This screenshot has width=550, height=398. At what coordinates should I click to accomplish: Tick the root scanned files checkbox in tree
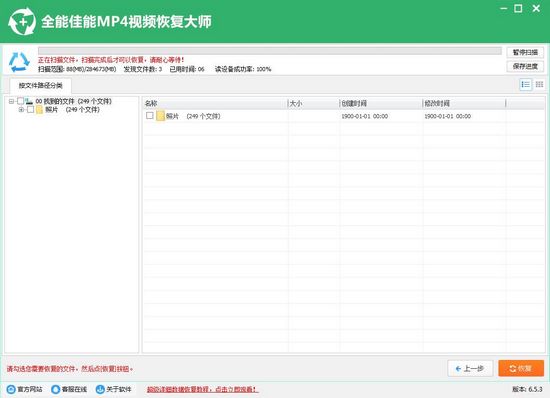20,101
